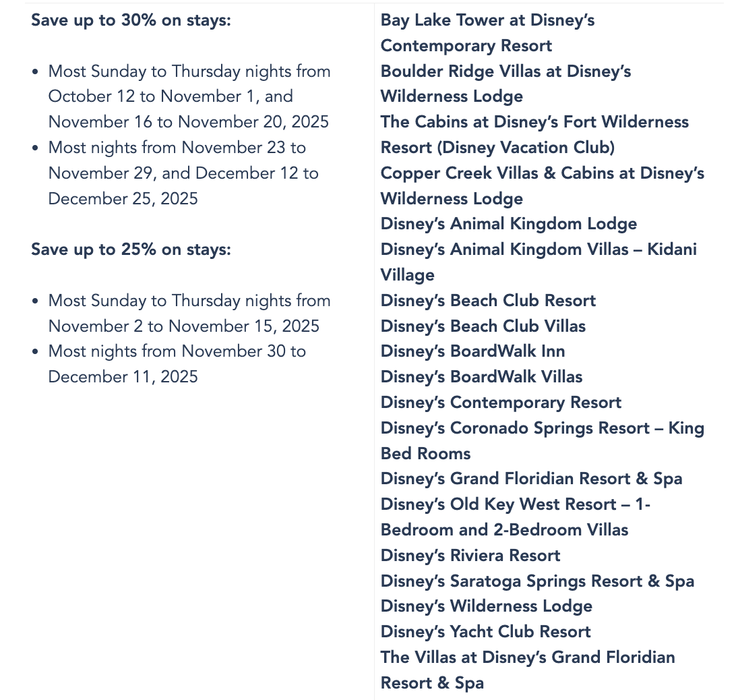Select Disney's Beach Club Resort link

click(x=488, y=301)
